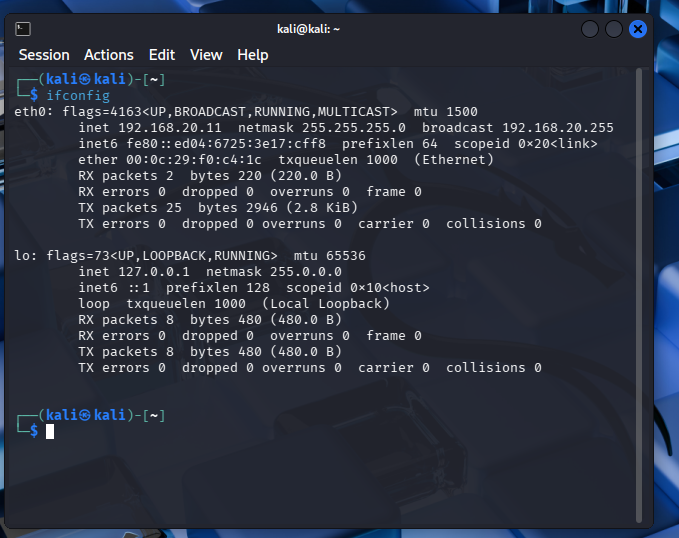This screenshot has width=679, height=538.
Task: Close the terminal with blue X button
Action: (x=637, y=29)
